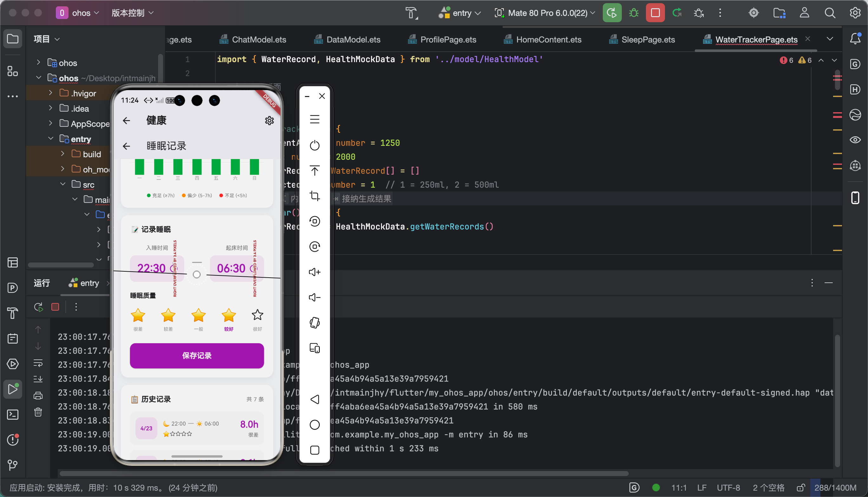
Task: Click the green debug bug icon
Action: coord(634,13)
